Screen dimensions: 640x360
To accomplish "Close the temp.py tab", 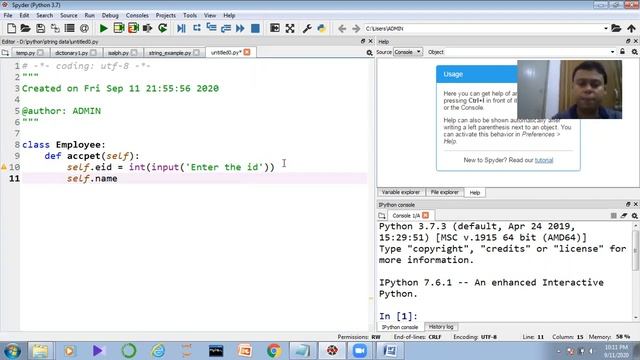I will 40,53.
